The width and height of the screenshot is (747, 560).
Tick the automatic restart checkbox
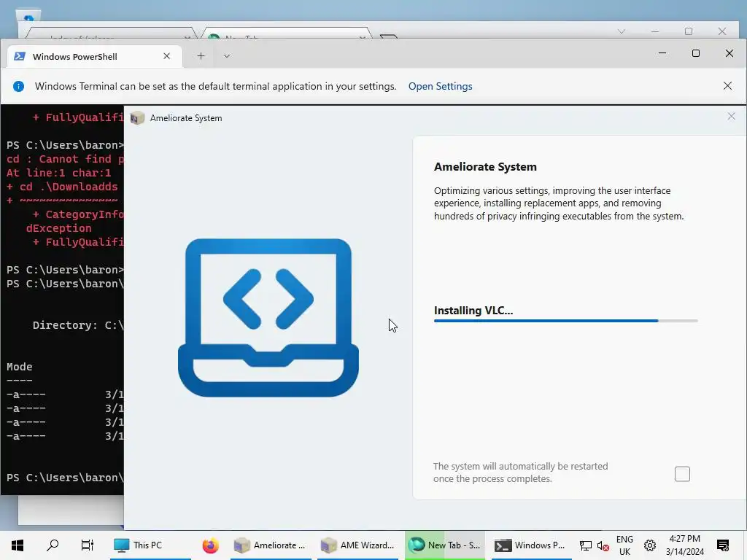[682, 474]
